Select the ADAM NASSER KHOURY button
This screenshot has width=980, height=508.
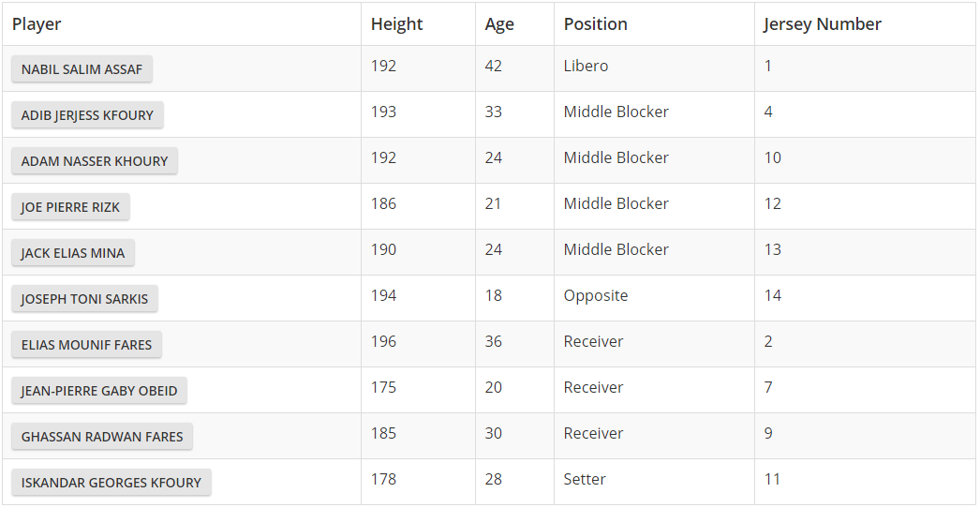(94, 161)
